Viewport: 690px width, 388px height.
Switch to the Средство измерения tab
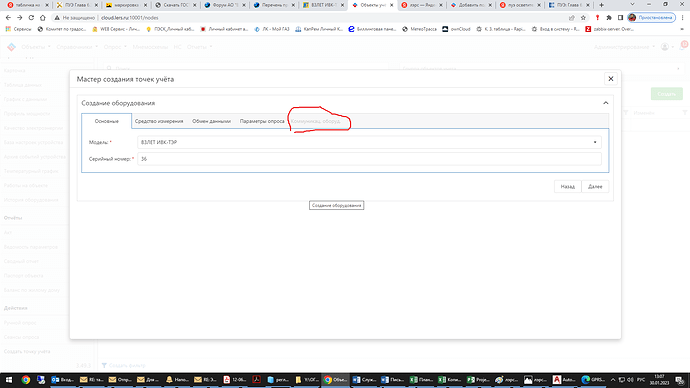(159, 121)
